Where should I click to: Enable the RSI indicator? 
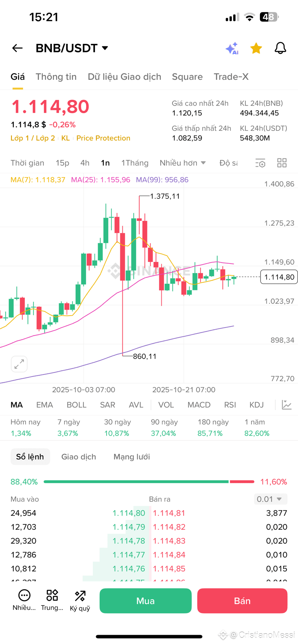(230, 405)
